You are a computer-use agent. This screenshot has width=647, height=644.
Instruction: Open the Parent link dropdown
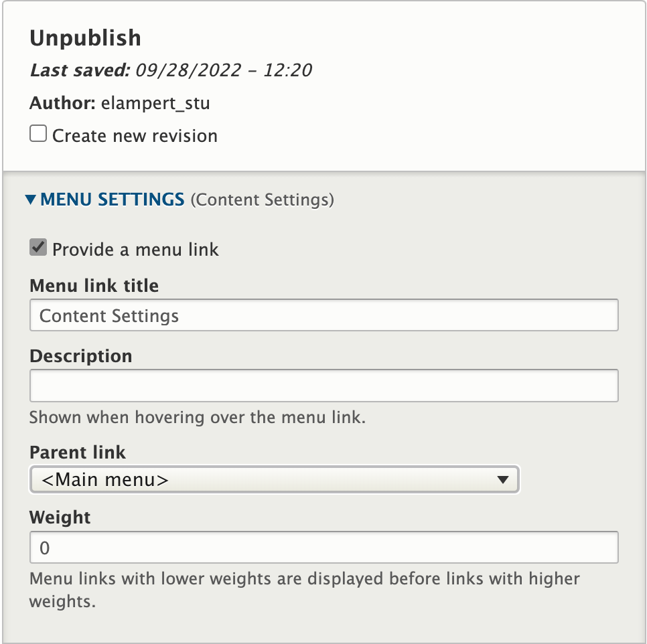pyautogui.click(x=275, y=479)
